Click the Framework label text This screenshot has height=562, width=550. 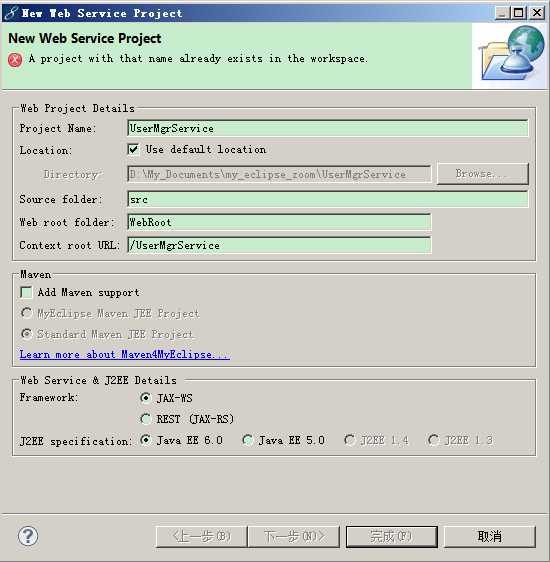tap(49, 397)
